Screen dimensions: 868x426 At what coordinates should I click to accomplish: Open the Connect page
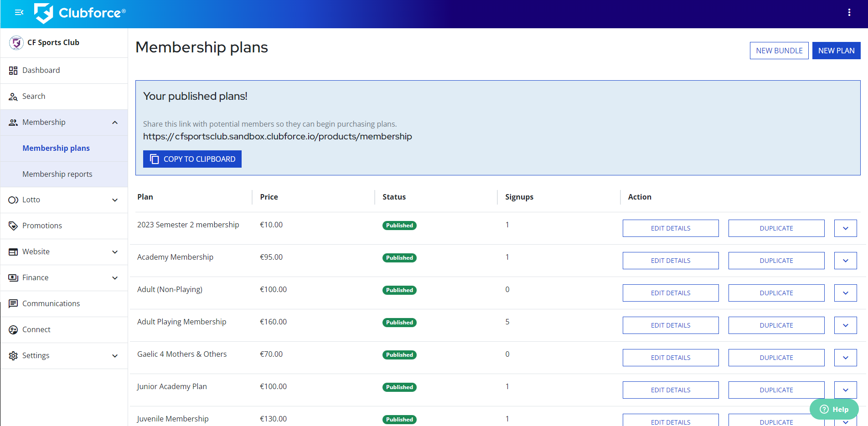point(64,330)
